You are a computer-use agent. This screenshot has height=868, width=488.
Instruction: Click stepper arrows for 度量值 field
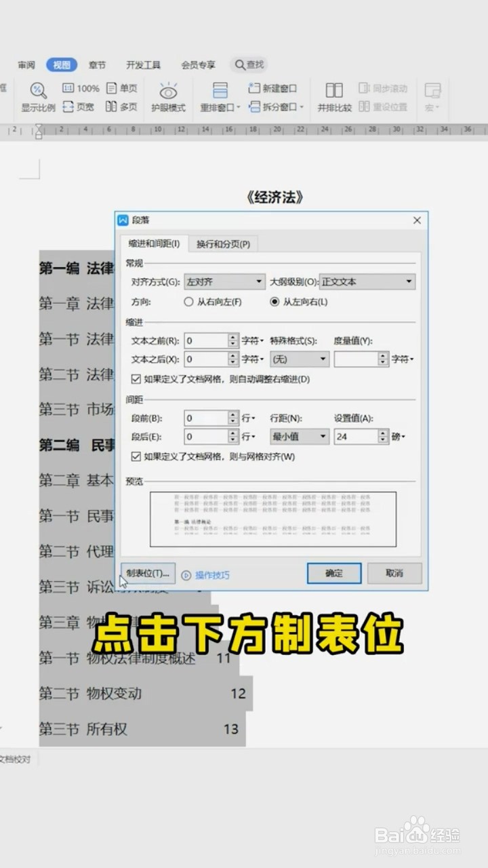click(x=384, y=359)
